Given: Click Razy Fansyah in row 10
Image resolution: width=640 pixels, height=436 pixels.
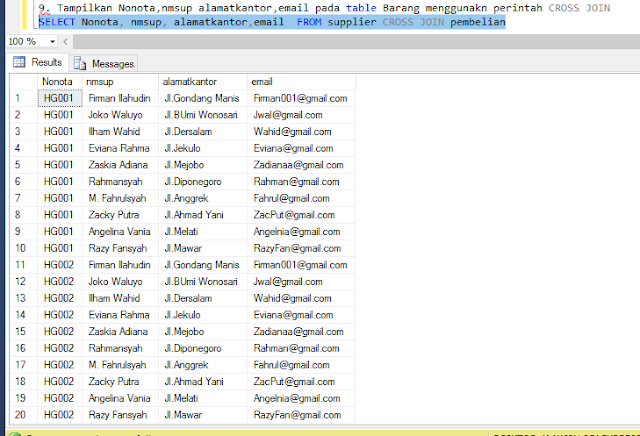Looking at the screenshot, I should pos(118,248).
